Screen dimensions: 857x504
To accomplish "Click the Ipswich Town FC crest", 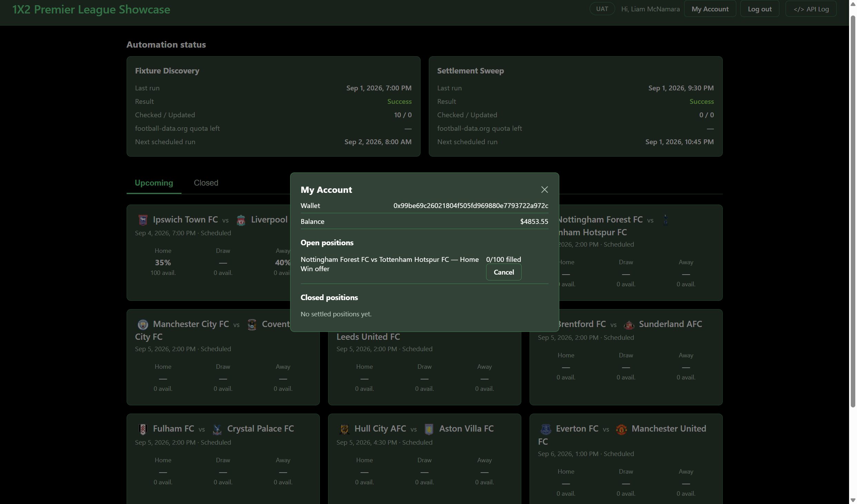I will 143,220.
